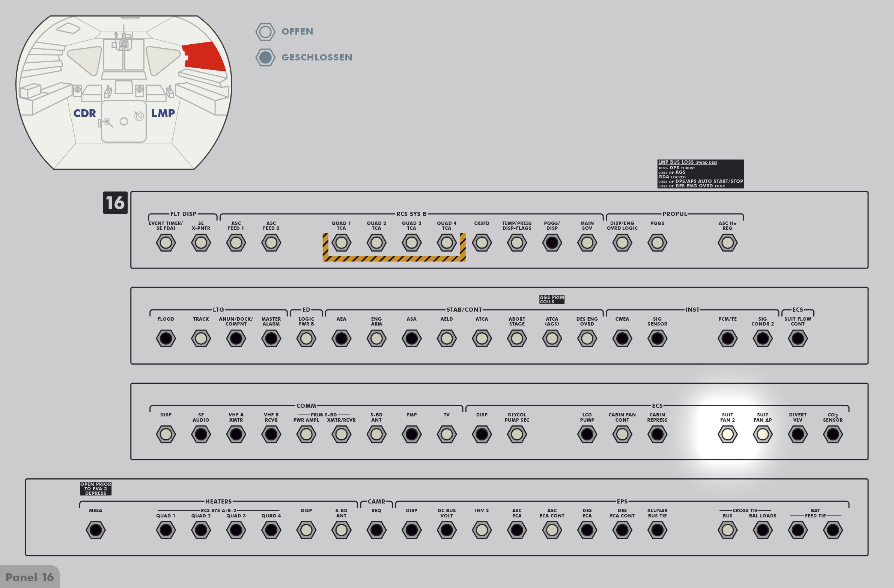Click the ABORT STAGE breaker
894x588 pixels.
pos(516,339)
